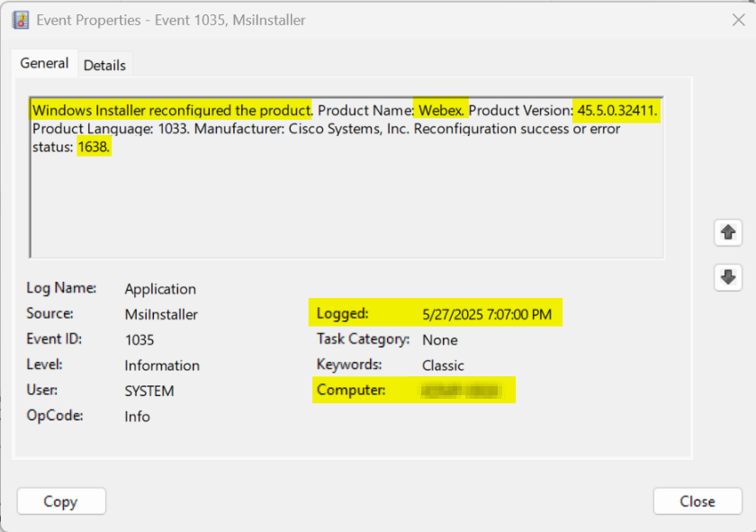Click the Source value MsiInstaller
This screenshot has width=756, height=532.
tap(161, 314)
